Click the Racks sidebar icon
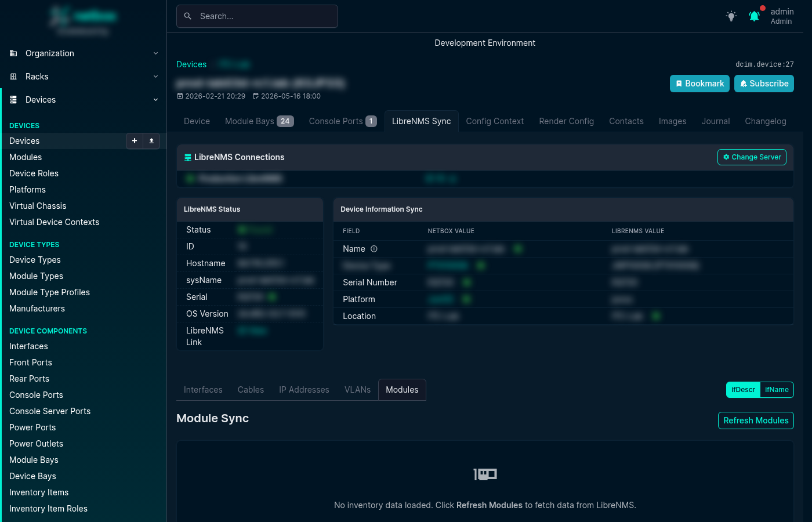 (x=13, y=77)
